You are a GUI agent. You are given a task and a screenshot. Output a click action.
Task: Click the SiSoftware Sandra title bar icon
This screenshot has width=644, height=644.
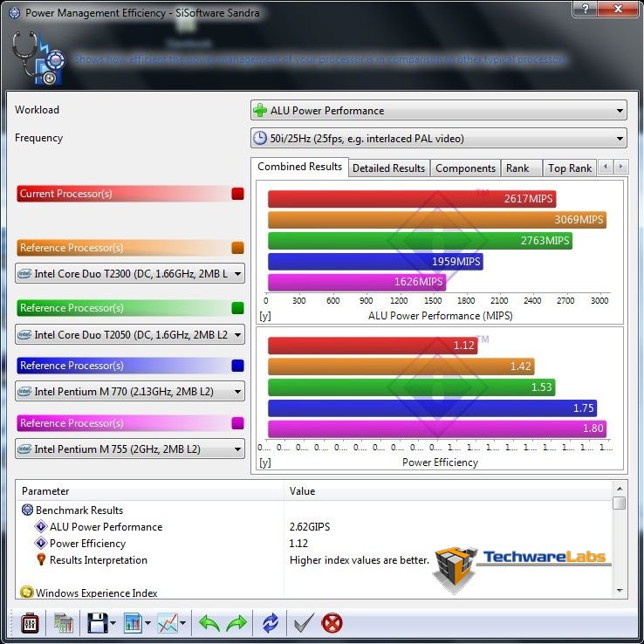[14, 13]
